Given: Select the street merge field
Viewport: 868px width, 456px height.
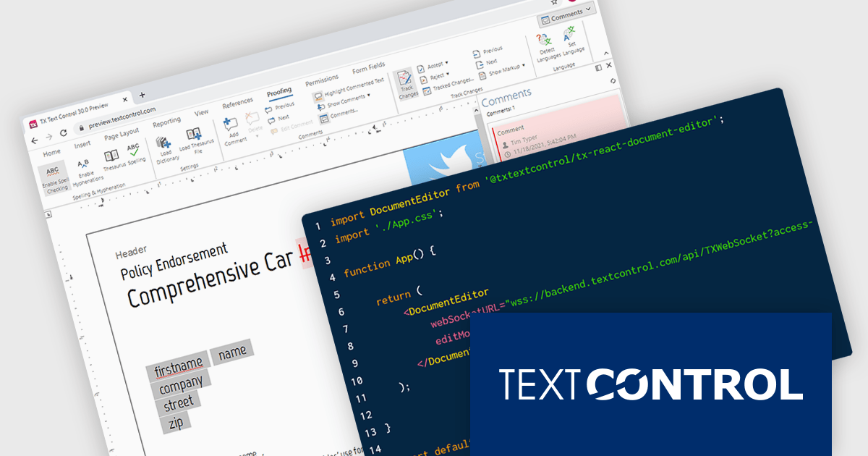Looking at the screenshot, I should click(178, 402).
